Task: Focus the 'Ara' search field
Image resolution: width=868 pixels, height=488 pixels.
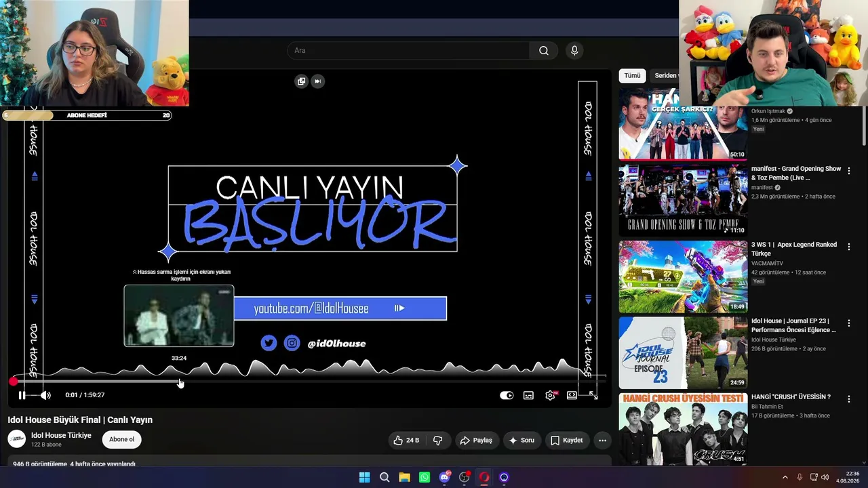Action: tap(408, 50)
